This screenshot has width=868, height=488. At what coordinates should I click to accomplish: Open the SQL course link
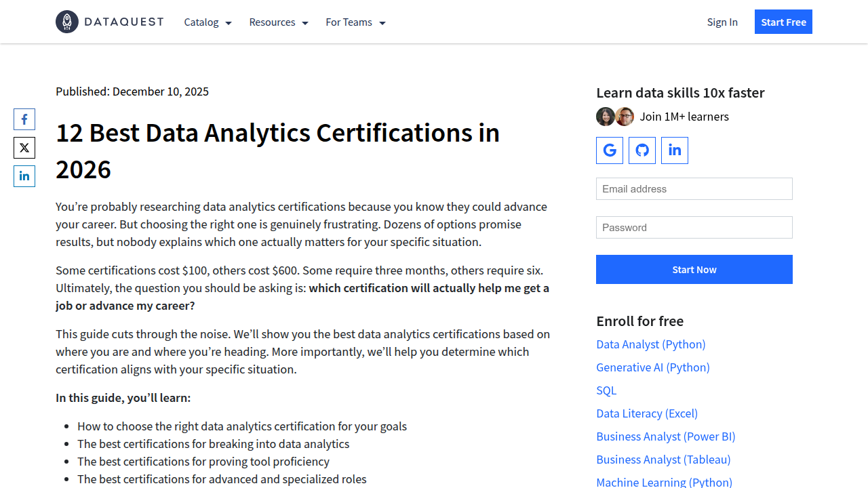(x=606, y=390)
